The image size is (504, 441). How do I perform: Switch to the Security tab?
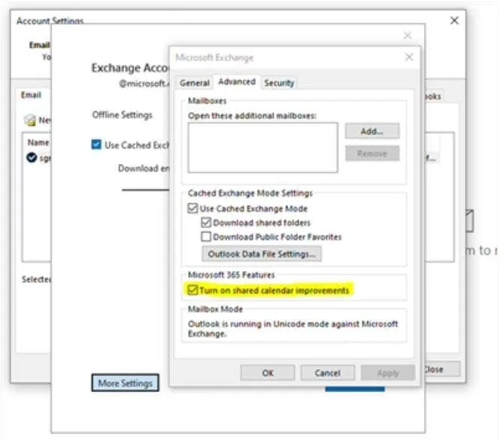coord(279,83)
